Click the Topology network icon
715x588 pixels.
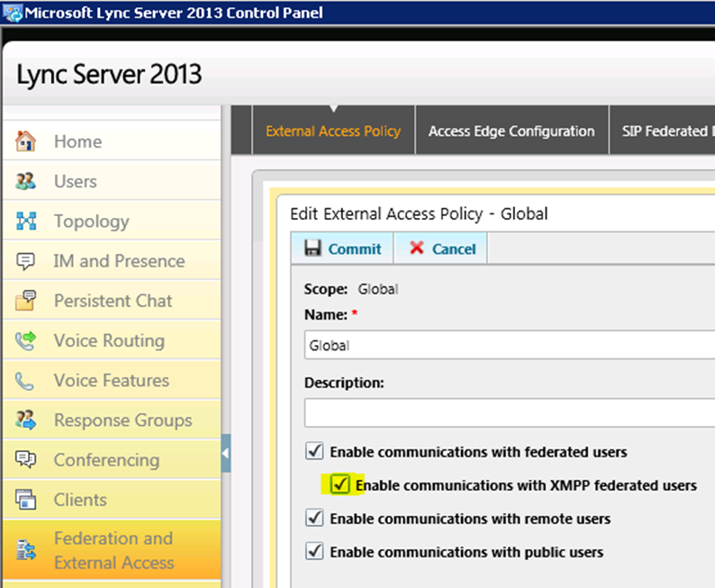[26, 221]
